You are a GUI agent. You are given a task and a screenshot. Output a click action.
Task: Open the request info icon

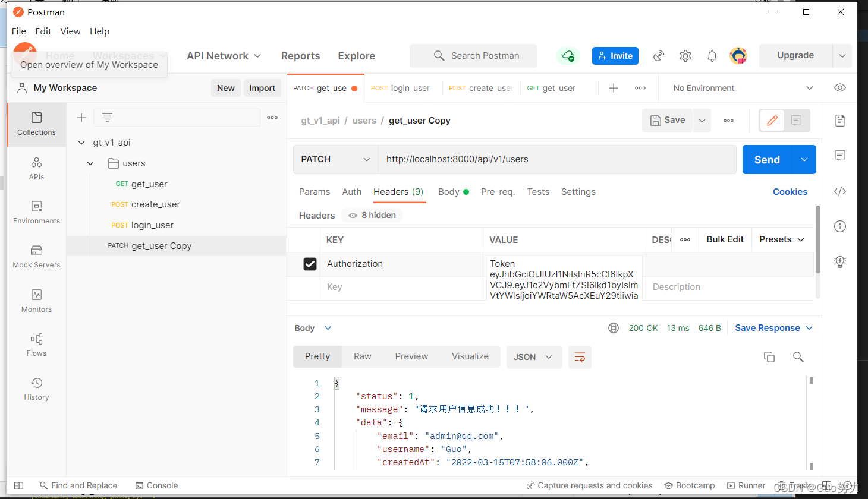pyautogui.click(x=840, y=226)
